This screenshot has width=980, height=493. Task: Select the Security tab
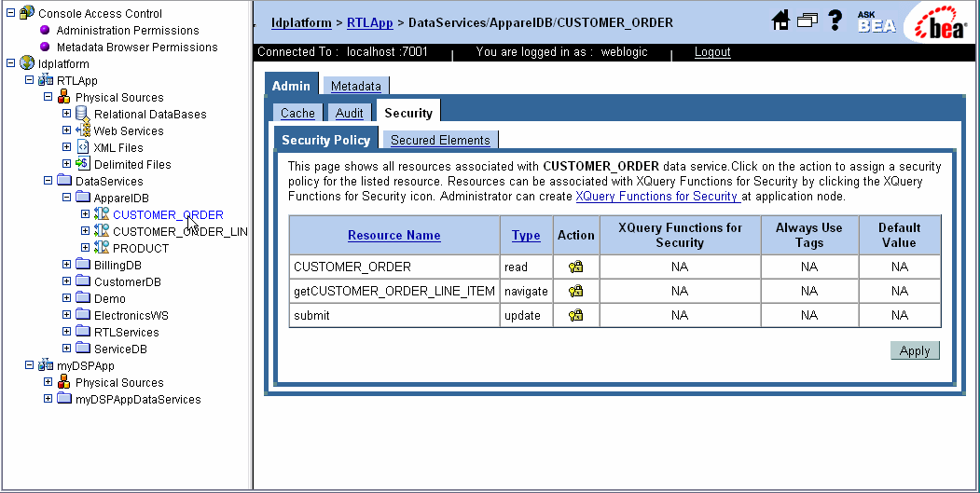click(408, 113)
